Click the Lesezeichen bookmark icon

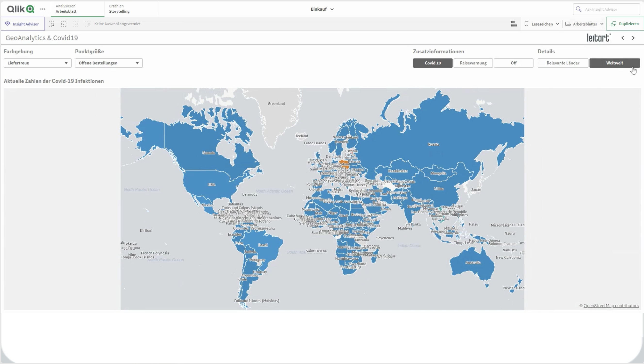(526, 24)
